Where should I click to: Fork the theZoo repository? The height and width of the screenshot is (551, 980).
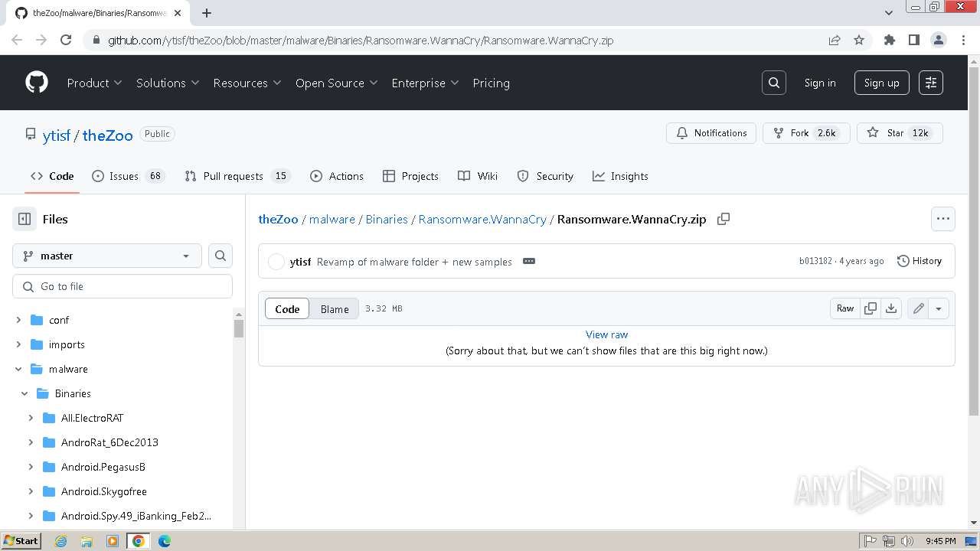tap(806, 133)
